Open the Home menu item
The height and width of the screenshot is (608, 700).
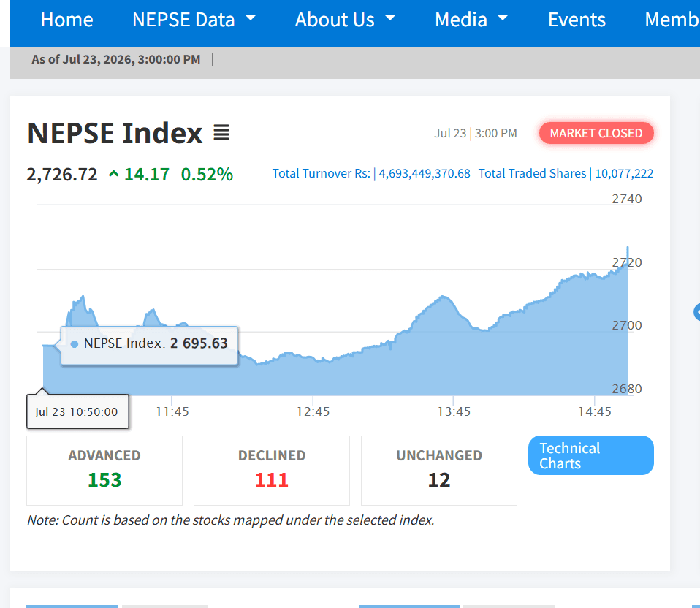point(67,20)
